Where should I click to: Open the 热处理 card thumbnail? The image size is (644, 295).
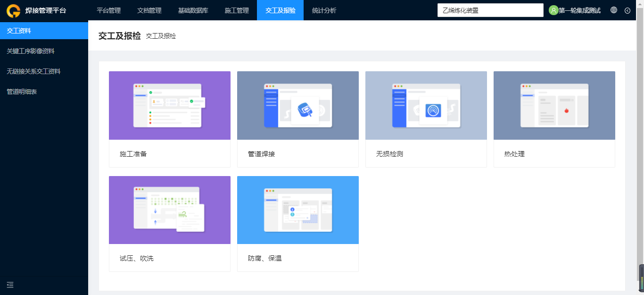pos(554,106)
